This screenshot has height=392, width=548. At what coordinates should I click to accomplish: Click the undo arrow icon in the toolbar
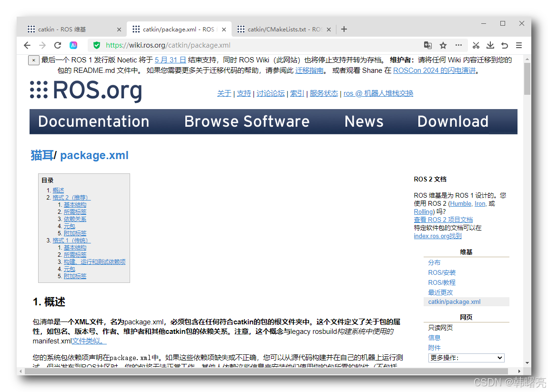click(505, 45)
